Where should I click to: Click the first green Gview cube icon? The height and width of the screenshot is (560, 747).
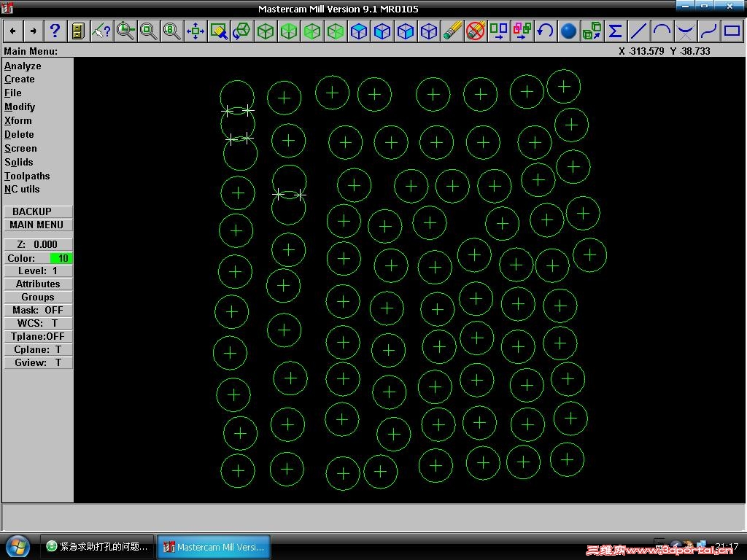coord(265,31)
